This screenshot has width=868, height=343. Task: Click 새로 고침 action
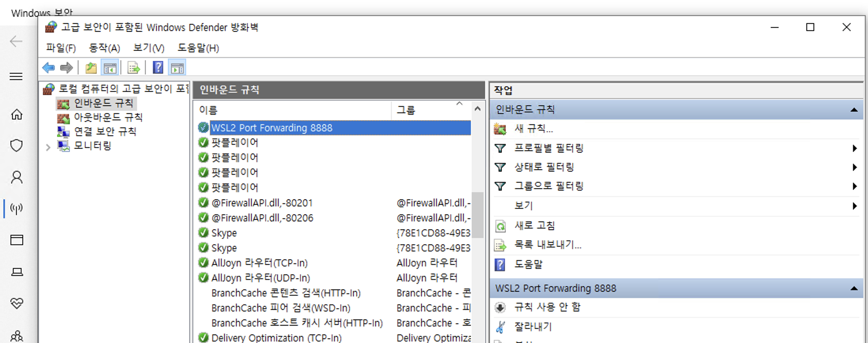click(x=534, y=226)
